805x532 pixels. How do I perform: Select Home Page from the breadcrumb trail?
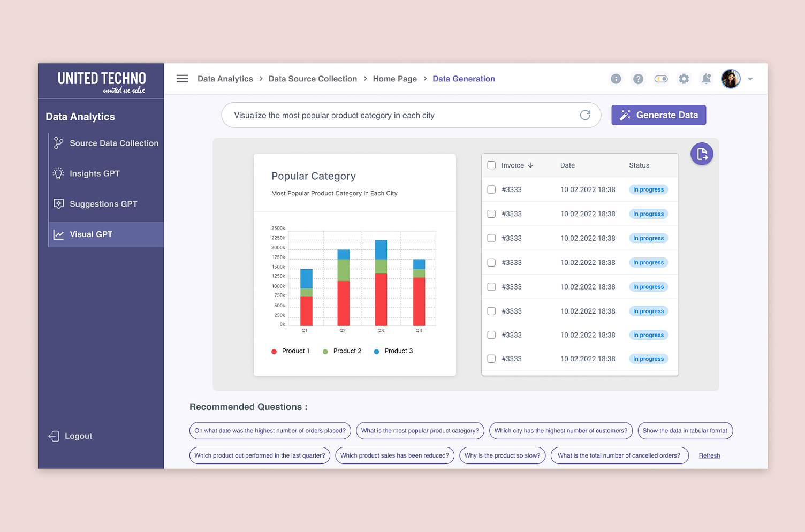(x=395, y=78)
